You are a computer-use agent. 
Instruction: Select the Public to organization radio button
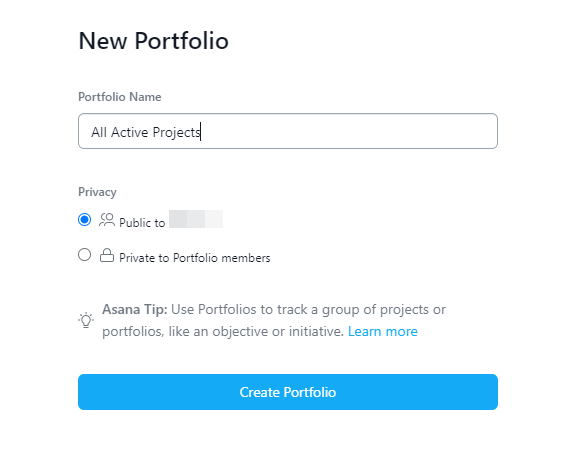(84, 220)
